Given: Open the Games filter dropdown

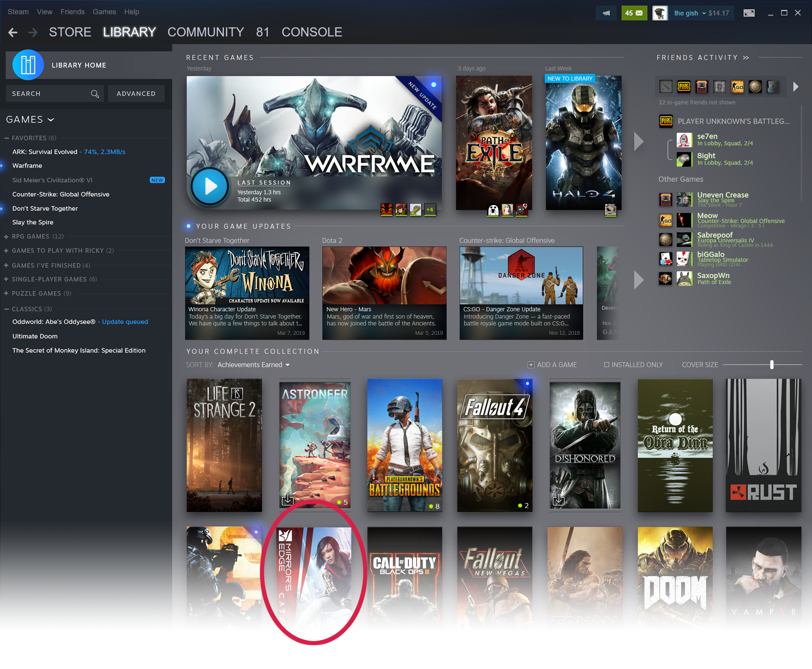Looking at the screenshot, I should [x=30, y=120].
